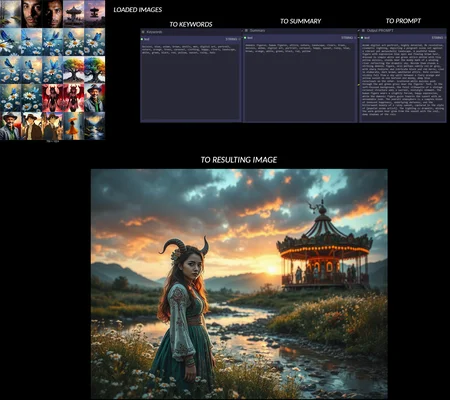The image size is (450, 400).
Task: Click inside the Summary text area
Action: point(300,81)
